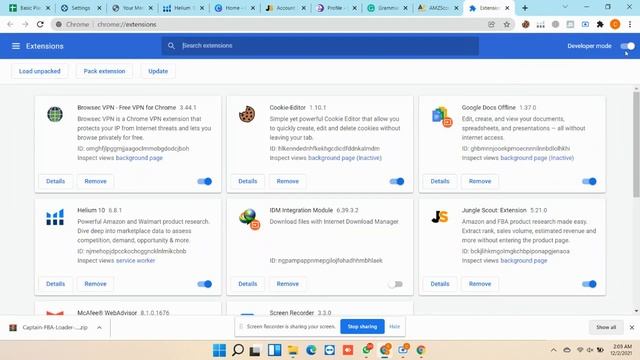Close the downloads bar with X
Screen dimensions: 640x360
[632, 327]
